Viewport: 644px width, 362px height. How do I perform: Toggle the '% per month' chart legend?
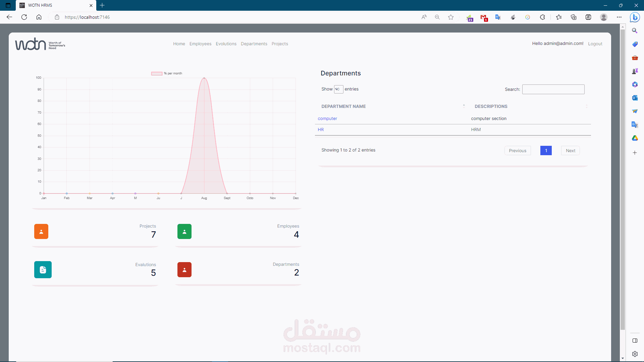(x=167, y=73)
